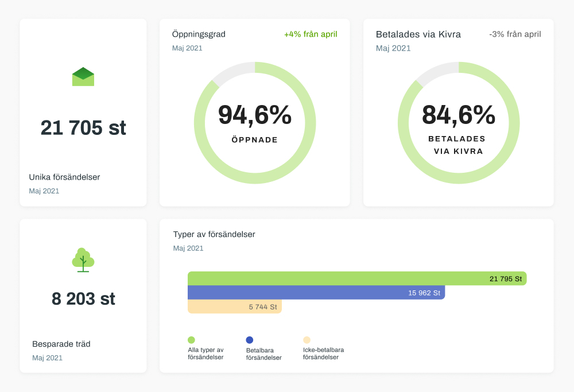The width and height of the screenshot is (574, 392).
Task: Click the green legend dot for Alla typer
Action: coord(191,339)
